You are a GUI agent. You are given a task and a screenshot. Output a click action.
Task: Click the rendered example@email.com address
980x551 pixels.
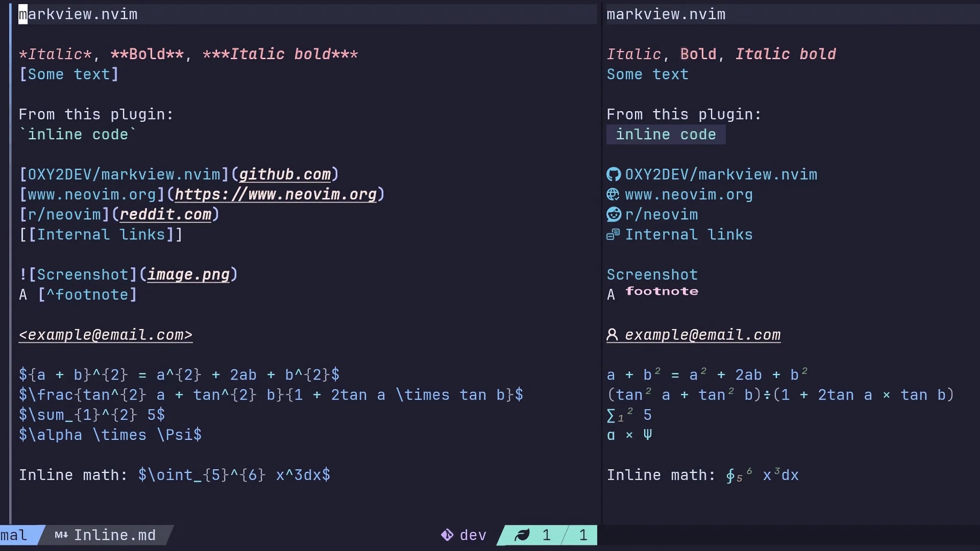click(702, 335)
